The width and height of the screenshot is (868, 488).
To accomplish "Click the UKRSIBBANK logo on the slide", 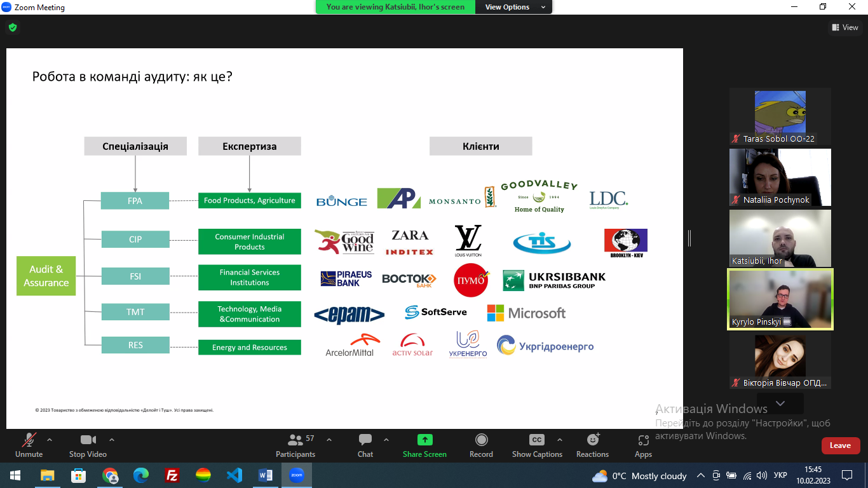I will [554, 280].
